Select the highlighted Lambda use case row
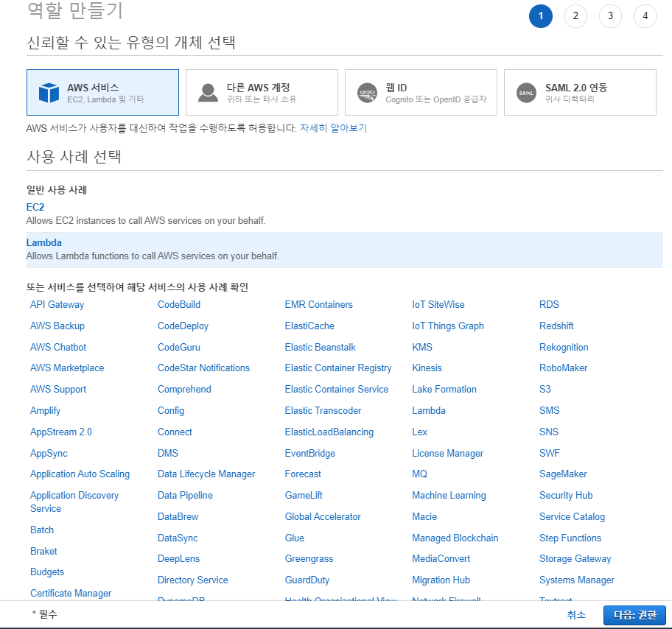The height and width of the screenshot is (629, 672). pyautogui.click(x=345, y=250)
